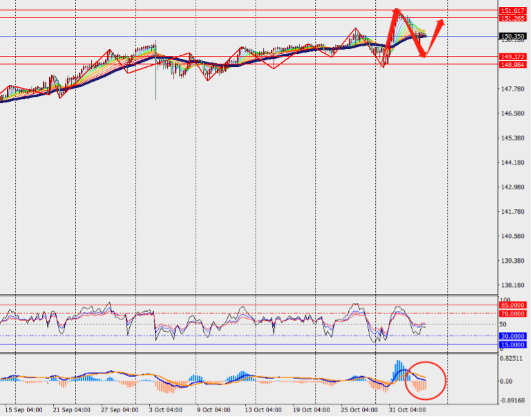532x417 pixels.
Task: Click the 149.372 red price level label
Action: coord(513,57)
